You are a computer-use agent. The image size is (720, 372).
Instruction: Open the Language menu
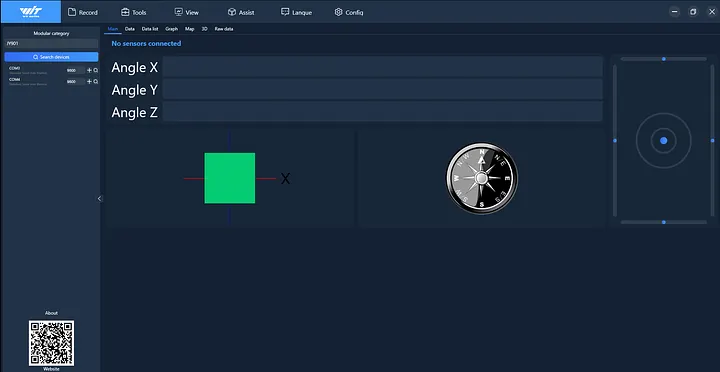296,12
